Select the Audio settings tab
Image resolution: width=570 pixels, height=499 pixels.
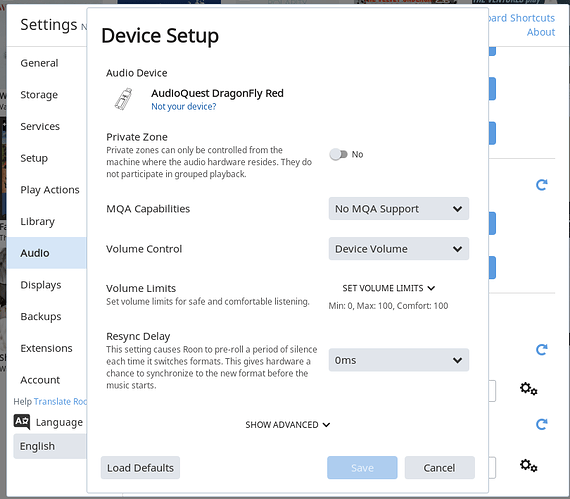pyautogui.click(x=47, y=253)
